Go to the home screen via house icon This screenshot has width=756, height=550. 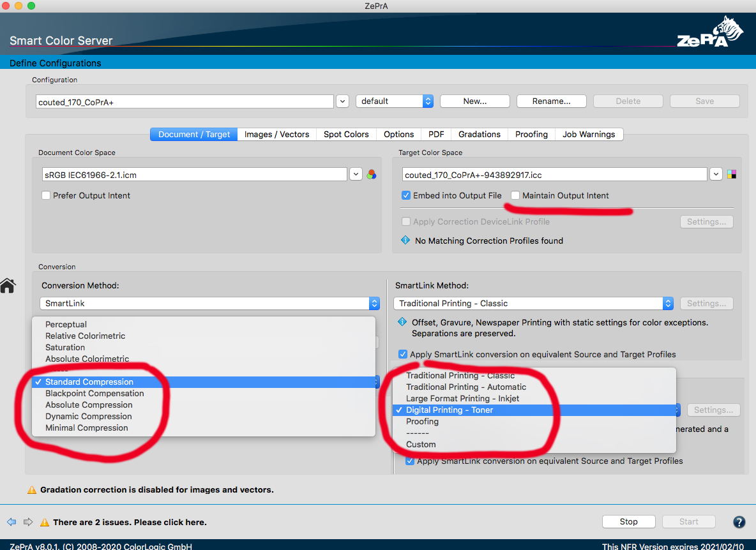(8, 286)
